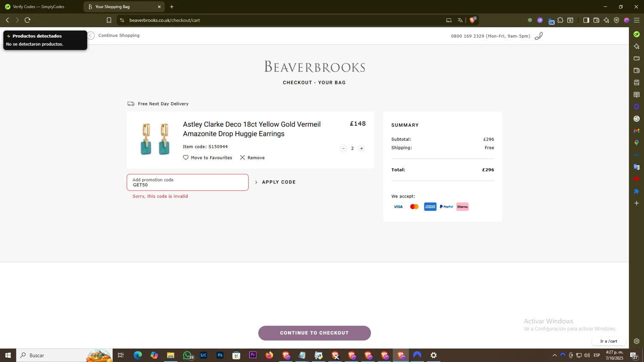Click the phone handset icon
Viewport: 644px width, 362px height.
pyautogui.click(x=539, y=36)
